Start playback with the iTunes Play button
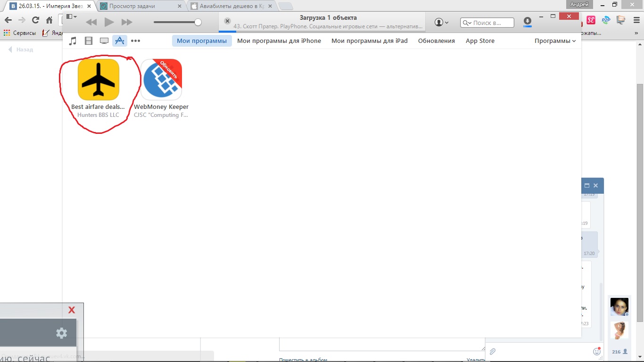The width and height of the screenshot is (644, 362). pyautogui.click(x=109, y=22)
